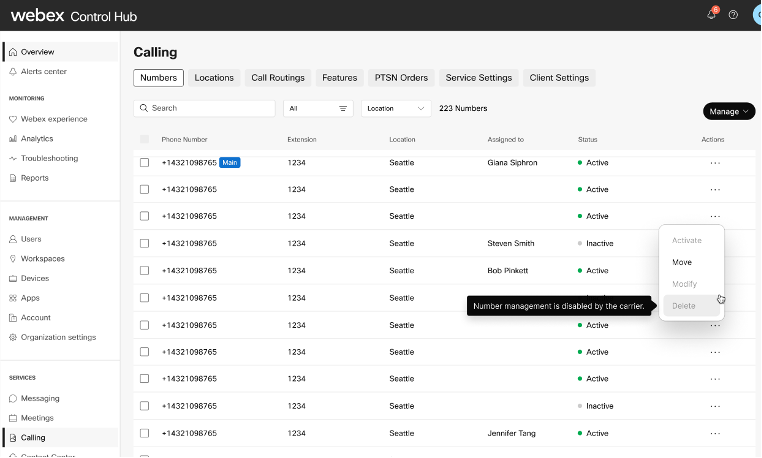Choose Move from the actions menu
Image resolution: width=762 pixels, height=458 pixels.
pos(682,262)
